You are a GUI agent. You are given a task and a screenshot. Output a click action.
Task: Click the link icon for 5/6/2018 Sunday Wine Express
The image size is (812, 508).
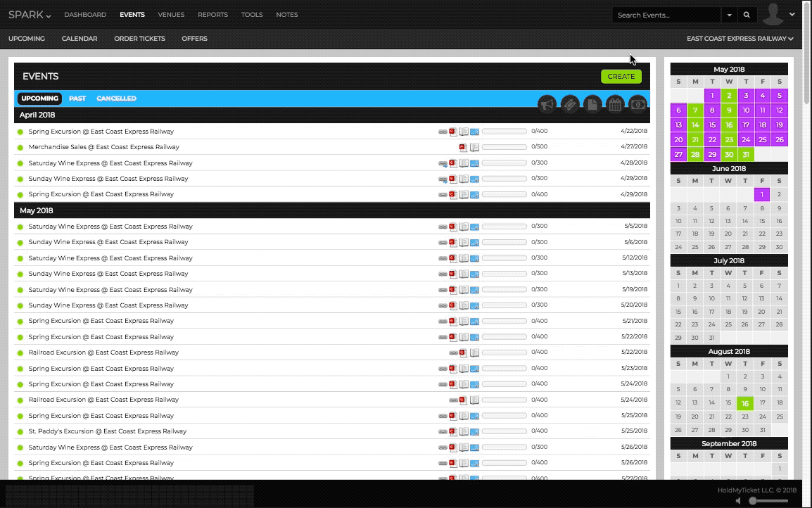(x=443, y=242)
